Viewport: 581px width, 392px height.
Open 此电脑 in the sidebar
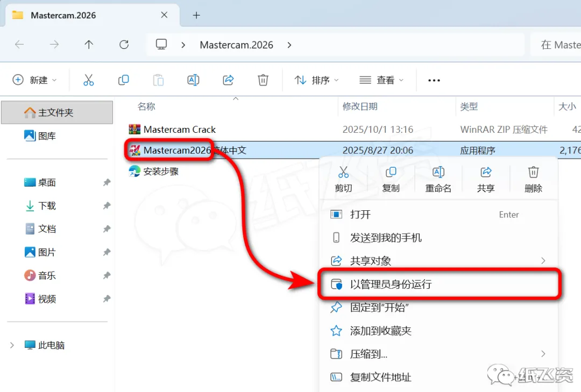[x=45, y=345]
